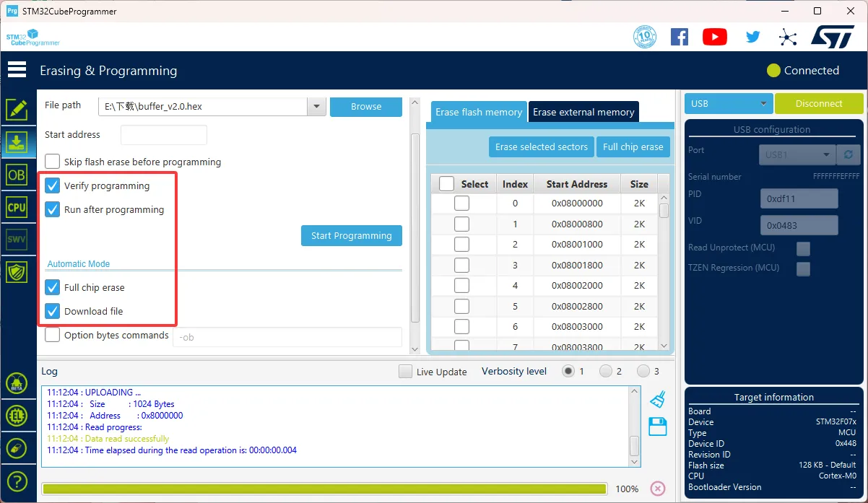Expand the file path dropdown
Screen dimensions: 868x503
click(x=316, y=107)
